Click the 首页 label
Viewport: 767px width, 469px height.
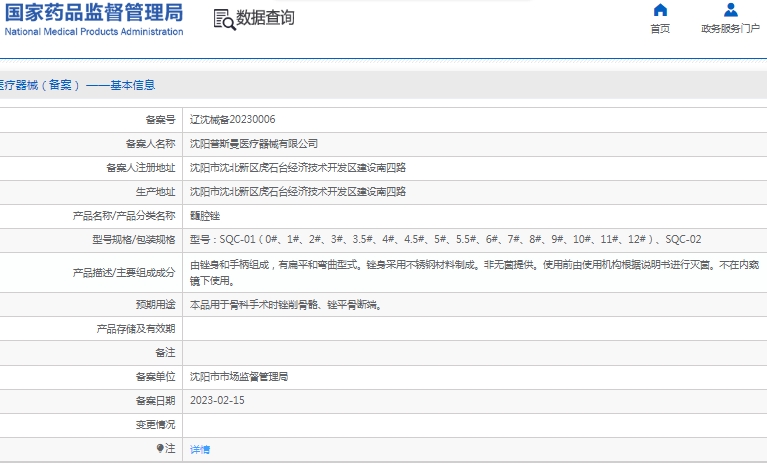tap(660, 29)
